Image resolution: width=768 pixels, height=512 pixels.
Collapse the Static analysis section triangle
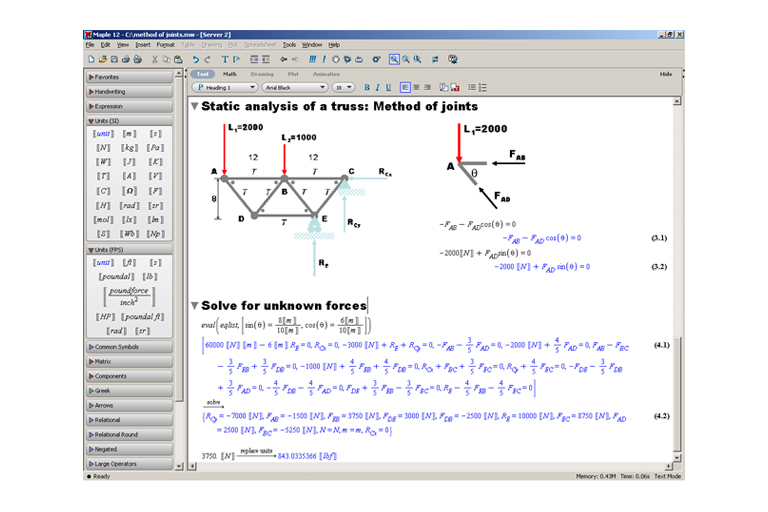pyautogui.click(x=194, y=106)
